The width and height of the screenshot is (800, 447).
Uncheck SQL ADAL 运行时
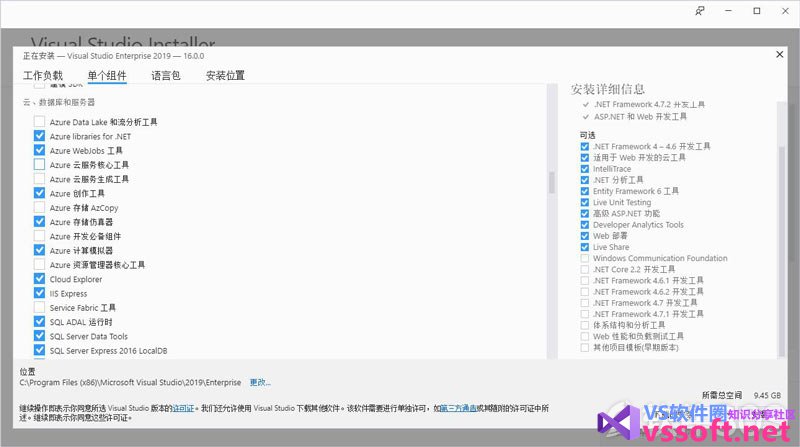(x=39, y=321)
